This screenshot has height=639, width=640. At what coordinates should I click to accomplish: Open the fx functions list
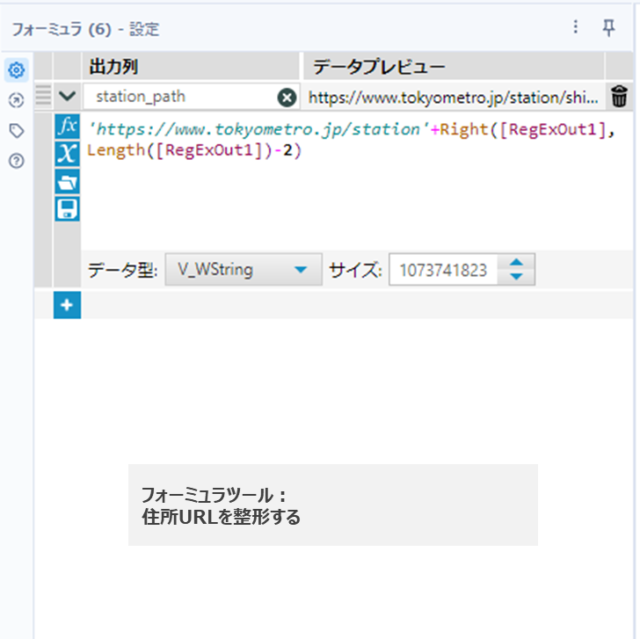click(67, 127)
